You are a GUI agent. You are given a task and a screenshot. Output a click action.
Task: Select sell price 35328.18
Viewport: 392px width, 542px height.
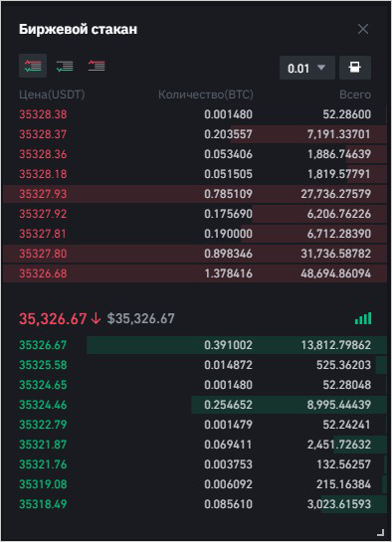[x=43, y=174]
